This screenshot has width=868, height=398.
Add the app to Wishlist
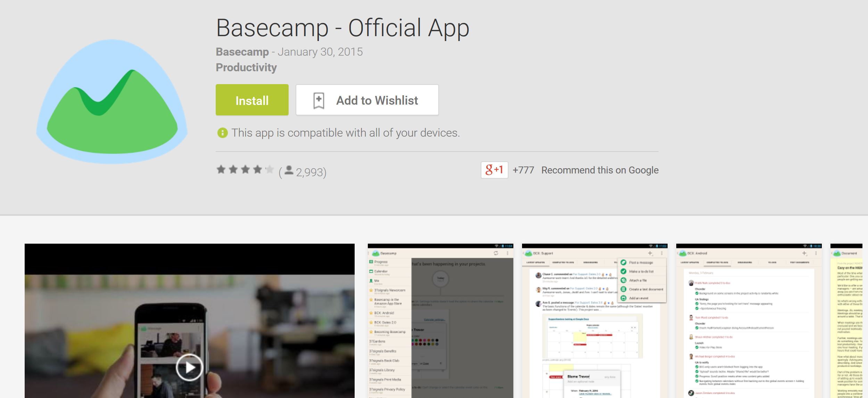click(x=367, y=100)
